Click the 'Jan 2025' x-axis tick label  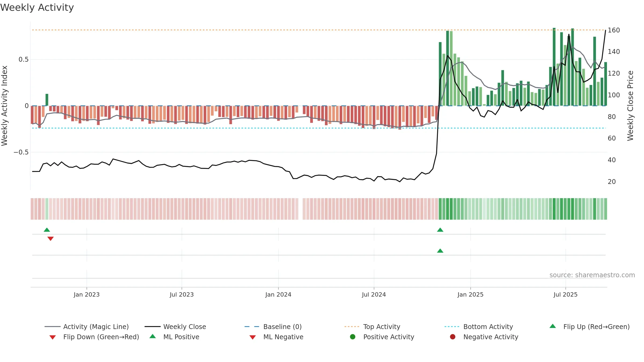(x=470, y=294)
